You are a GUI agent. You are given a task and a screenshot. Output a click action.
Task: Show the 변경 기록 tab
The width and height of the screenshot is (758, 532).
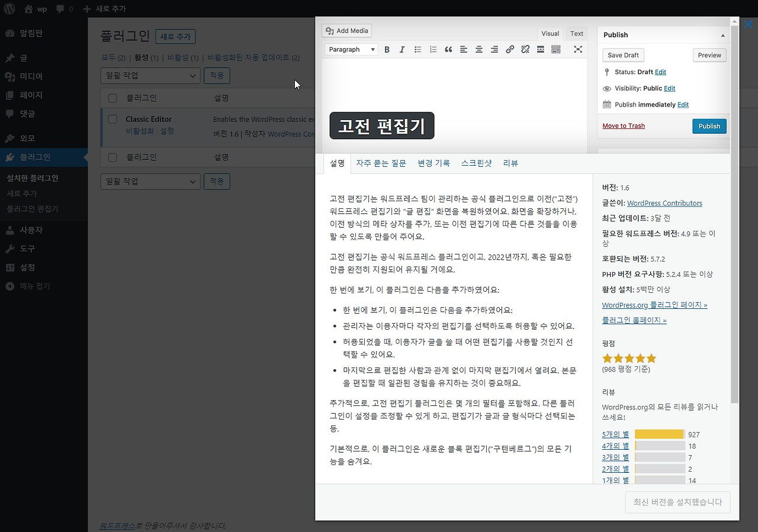(433, 163)
